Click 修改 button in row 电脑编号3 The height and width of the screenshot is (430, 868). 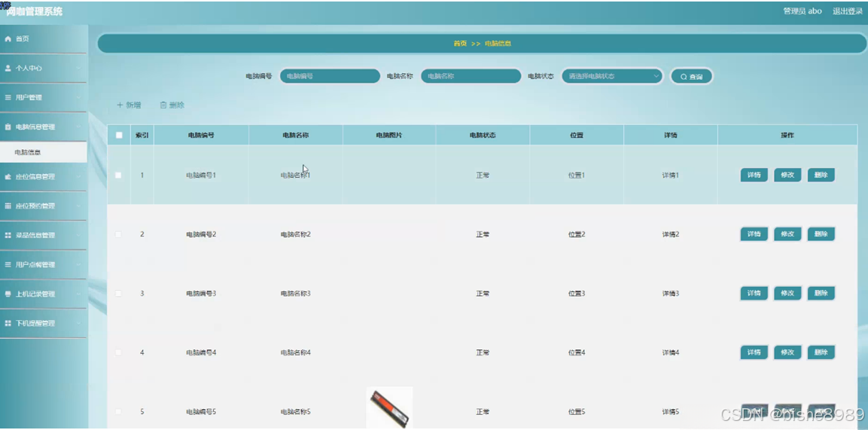pos(787,293)
